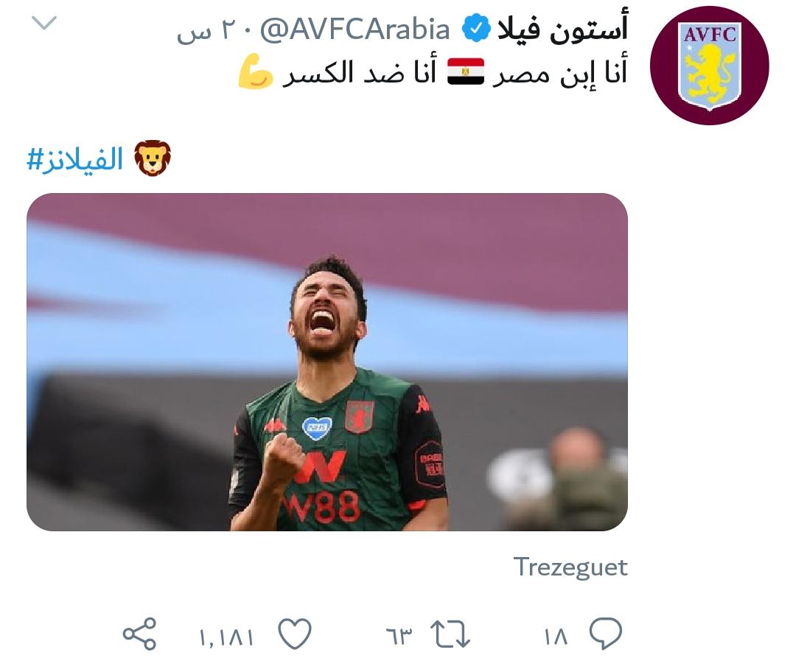Click the ٦٣ retweets count
Viewport: 793px width, 672px height.
(399, 637)
